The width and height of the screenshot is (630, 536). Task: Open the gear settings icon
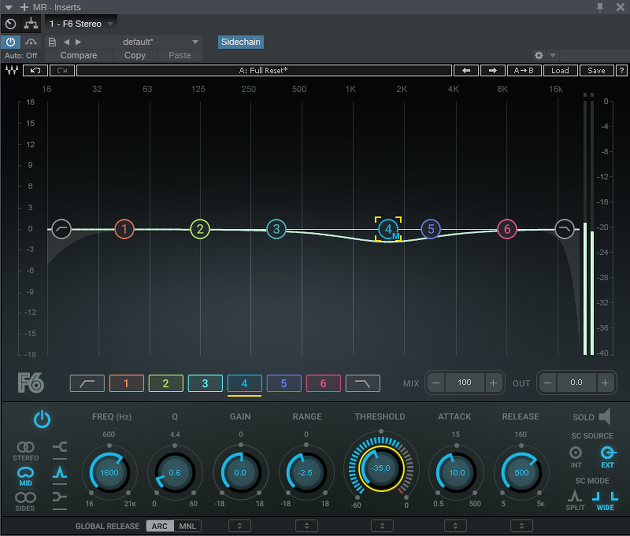coord(539,55)
